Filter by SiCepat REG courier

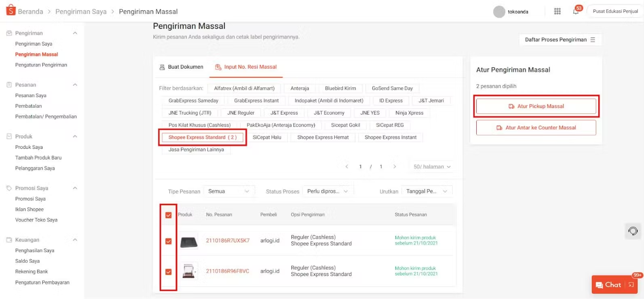tap(390, 125)
